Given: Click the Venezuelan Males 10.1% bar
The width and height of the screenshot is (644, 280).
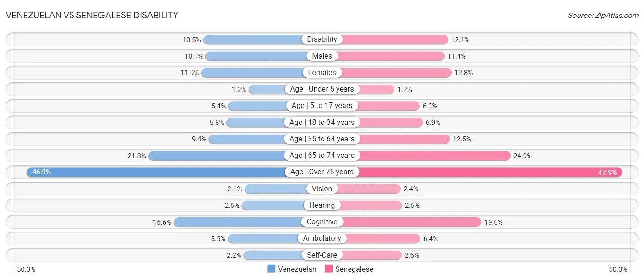Looking at the screenshot, I should (256, 56).
